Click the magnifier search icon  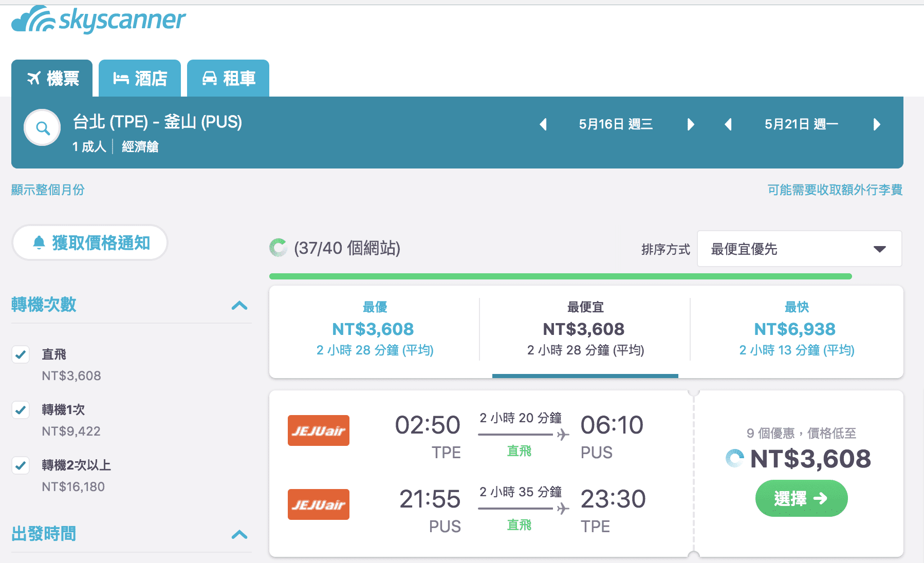pyautogui.click(x=43, y=128)
